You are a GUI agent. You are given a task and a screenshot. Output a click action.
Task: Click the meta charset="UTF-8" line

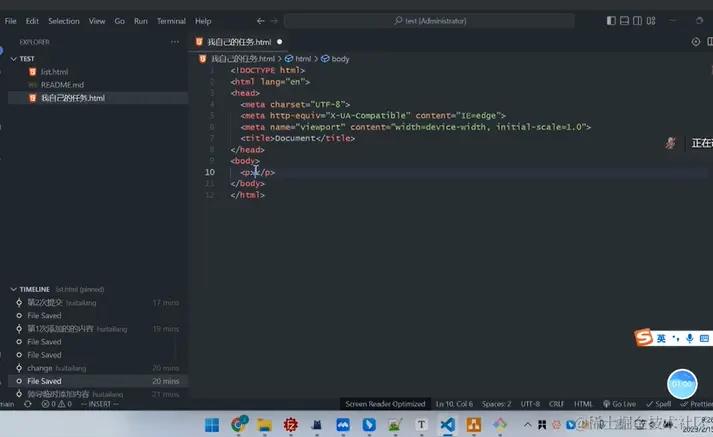coord(295,105)
